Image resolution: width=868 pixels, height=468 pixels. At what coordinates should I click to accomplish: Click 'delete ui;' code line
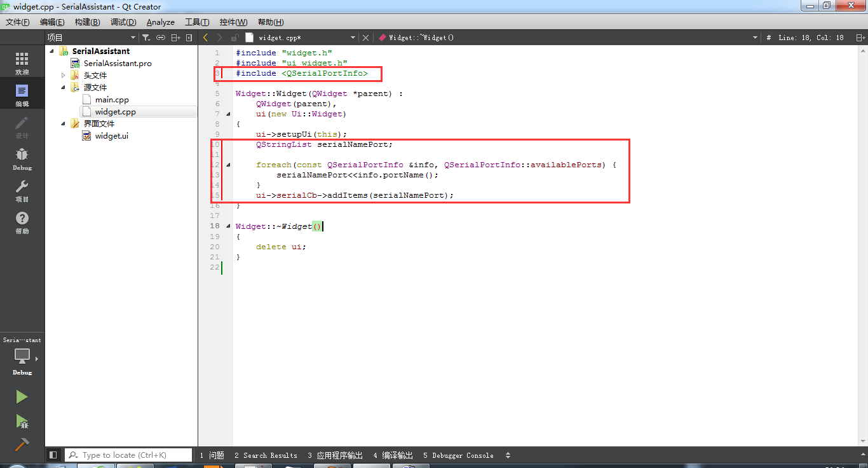pos(281,247)
